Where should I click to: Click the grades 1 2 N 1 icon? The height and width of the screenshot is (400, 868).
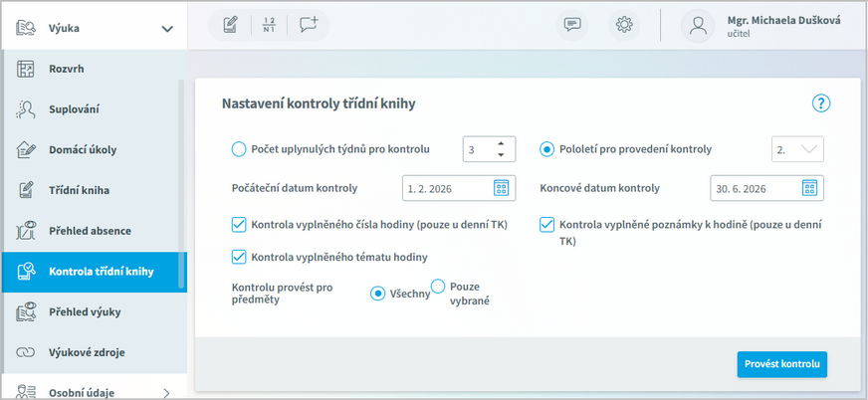(x=268, y=25)
